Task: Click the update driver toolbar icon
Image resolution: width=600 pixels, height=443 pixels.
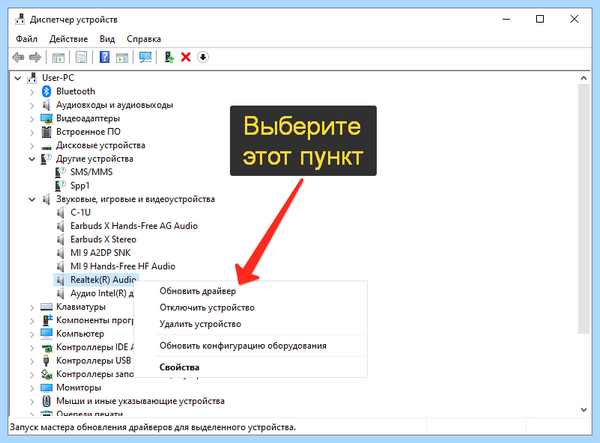Action: click(169, 57)
